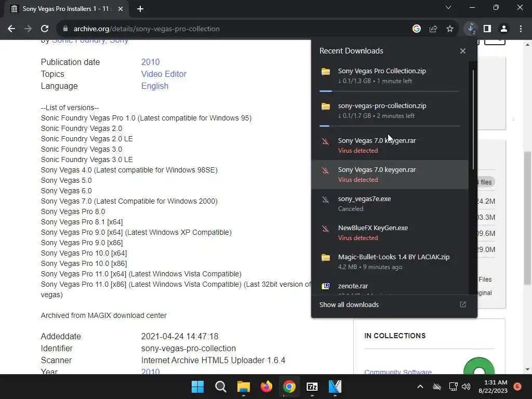The height and width of the screenshot is (399, 532).
Task: Click the sony_vegas7e.exe canceled entry
Action: tap(390, 204)
